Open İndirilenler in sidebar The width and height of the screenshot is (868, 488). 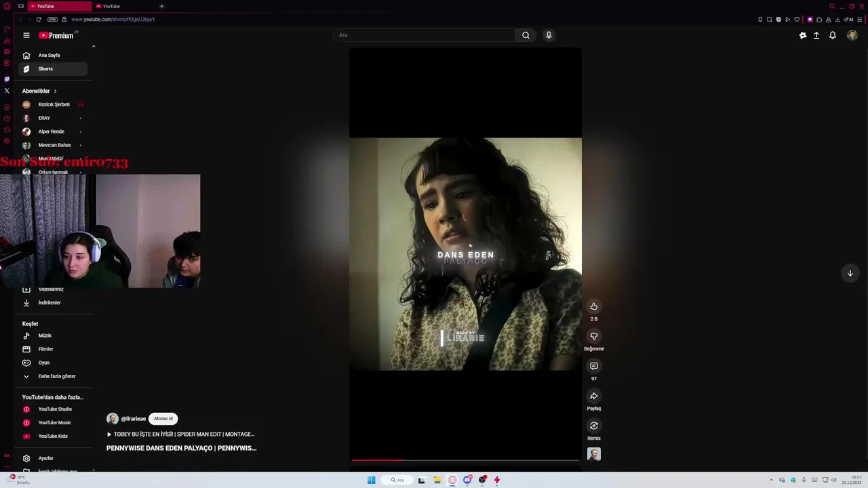coord(52,303)
